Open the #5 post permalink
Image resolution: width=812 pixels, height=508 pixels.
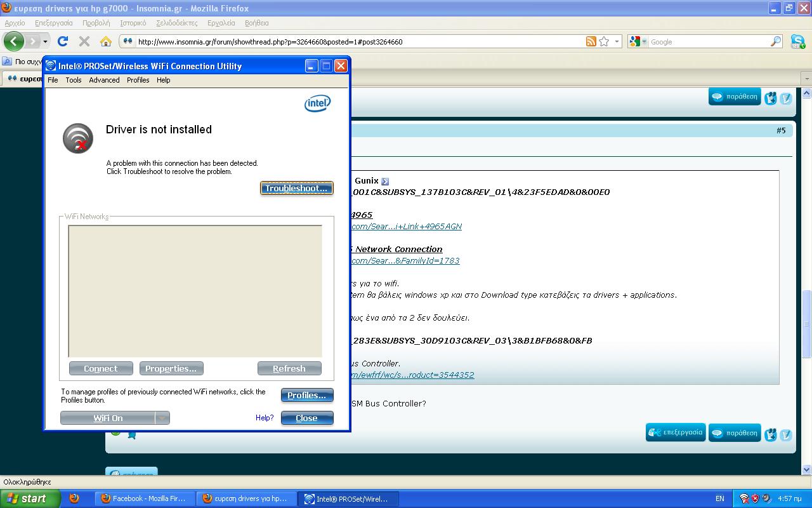pyautogui.click(x=781, y=130)
